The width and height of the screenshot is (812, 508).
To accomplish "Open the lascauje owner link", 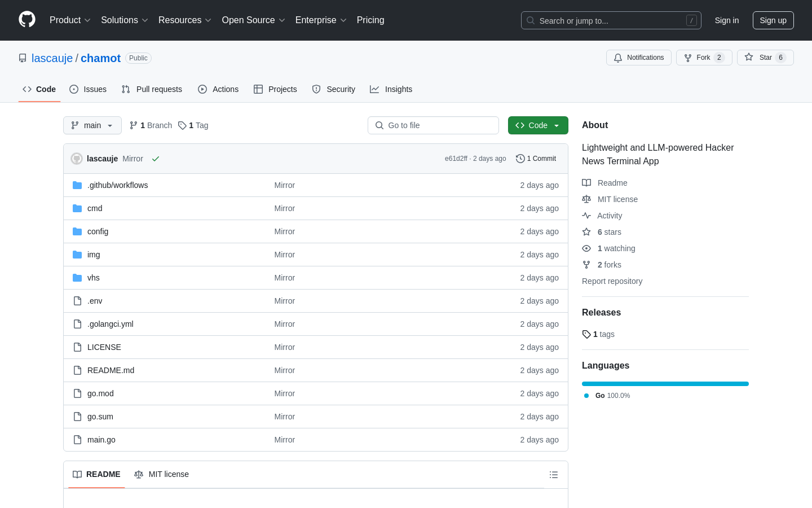I will pyautogui.click(x=52, y=58).
